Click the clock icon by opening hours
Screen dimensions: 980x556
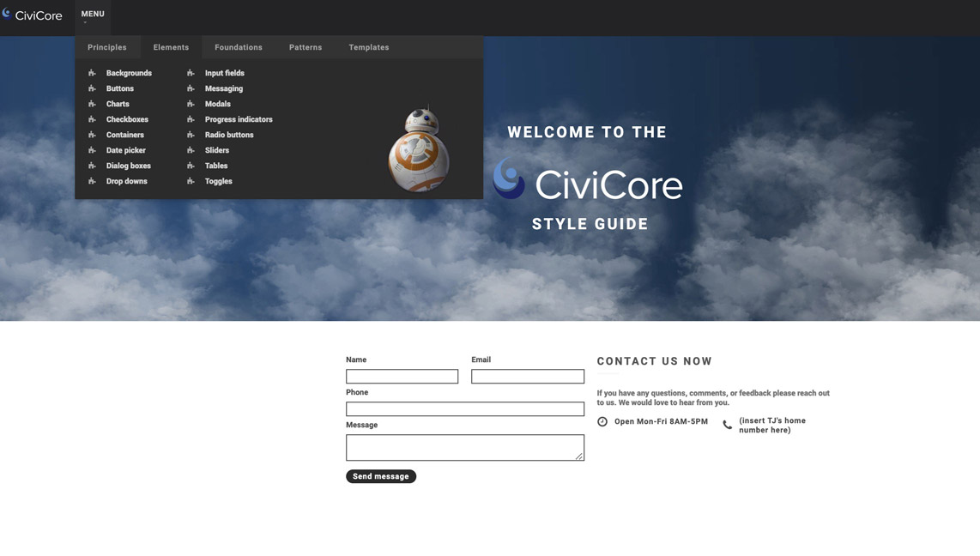(602, 421)
